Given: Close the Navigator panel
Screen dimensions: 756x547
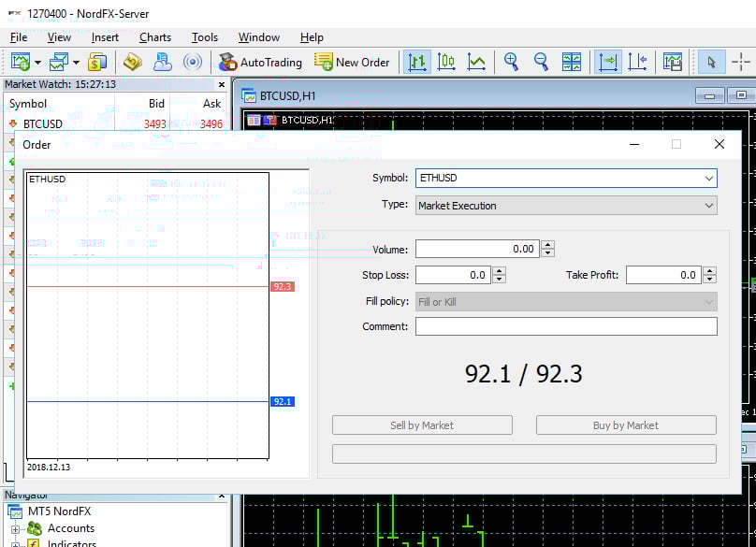Looking at the screenshot, I should (x=222, y=496).
